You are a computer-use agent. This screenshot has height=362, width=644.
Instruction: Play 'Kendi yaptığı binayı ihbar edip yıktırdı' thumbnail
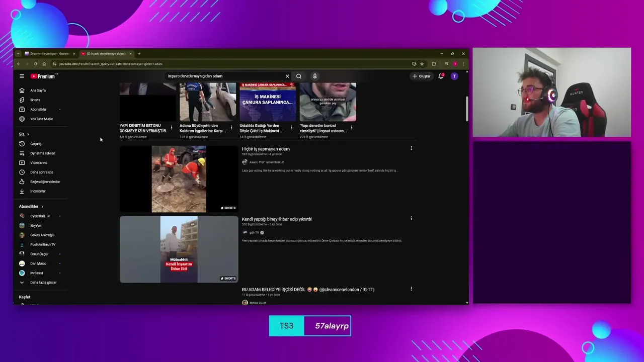point(179,249)
